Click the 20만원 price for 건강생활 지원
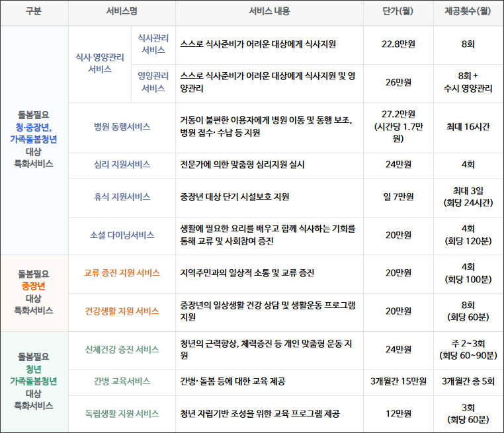Image resolution: width=504 pixels, height=433 pixels. tap(398, 311)
